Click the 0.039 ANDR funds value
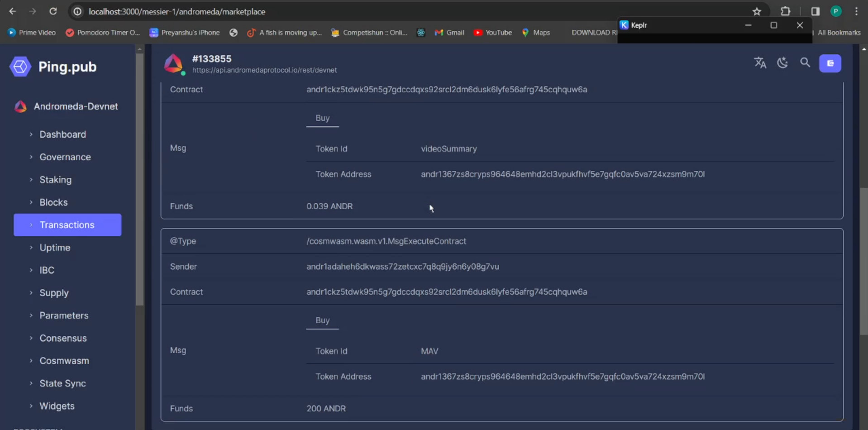Viewport: 868px width, 430px height. click(x=329, y=206)
